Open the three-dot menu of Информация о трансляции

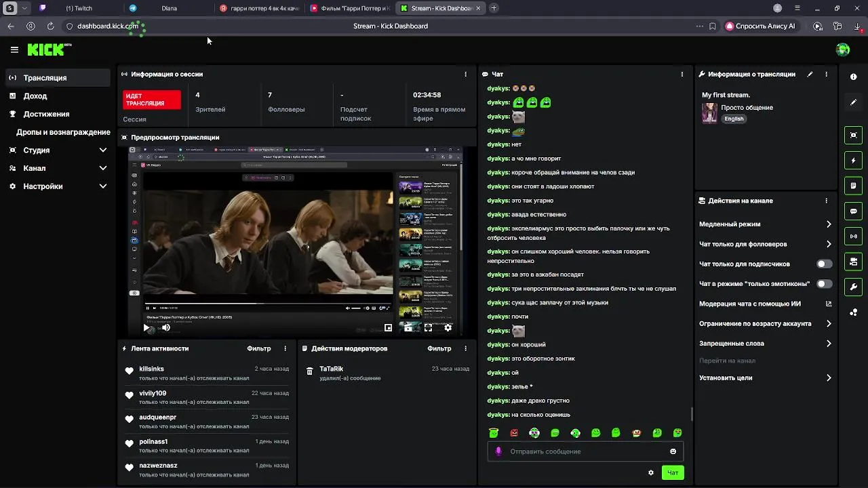click(x=826, y=74)
